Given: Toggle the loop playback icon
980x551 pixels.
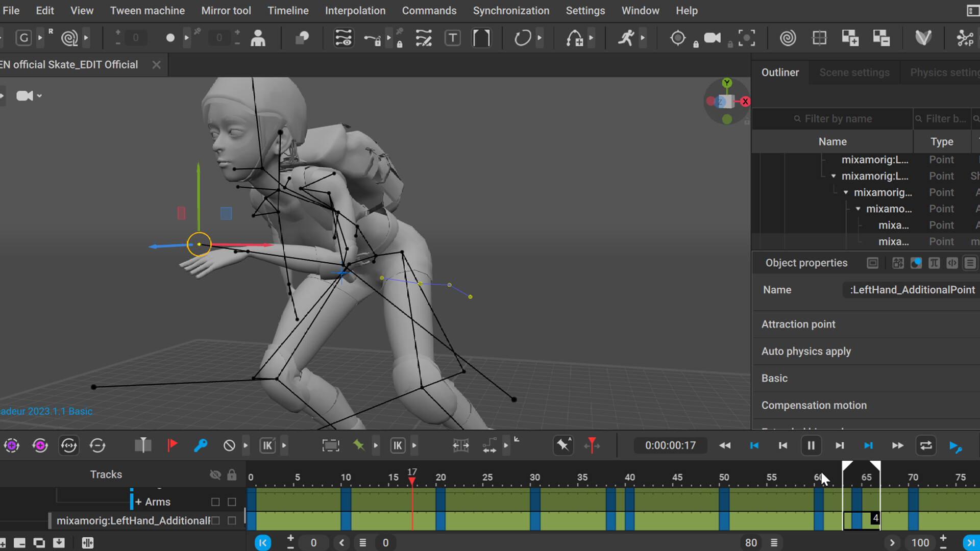Looking at the screenshot, I should pos(926,445).
